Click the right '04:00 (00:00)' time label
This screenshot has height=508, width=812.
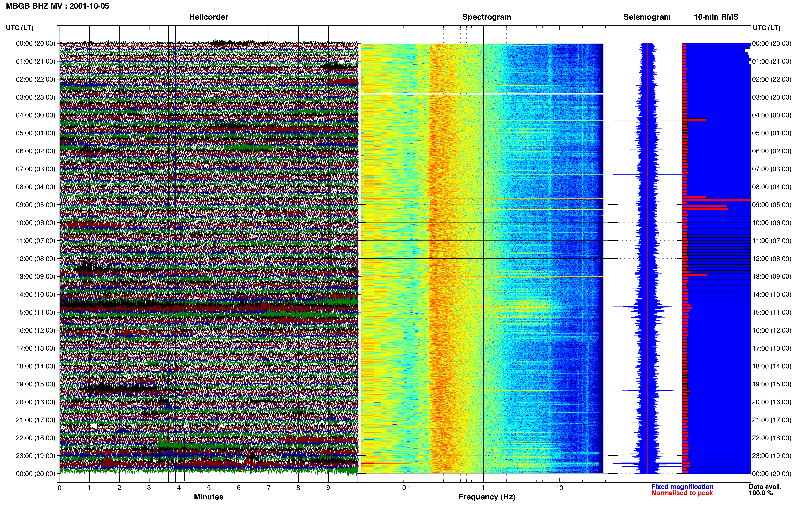[x=772, y=115]
